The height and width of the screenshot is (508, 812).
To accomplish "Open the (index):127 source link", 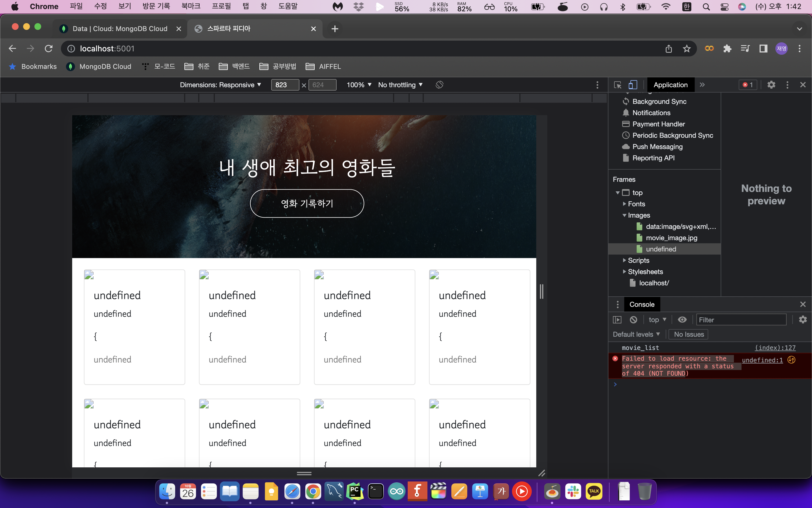I will 775,348.
